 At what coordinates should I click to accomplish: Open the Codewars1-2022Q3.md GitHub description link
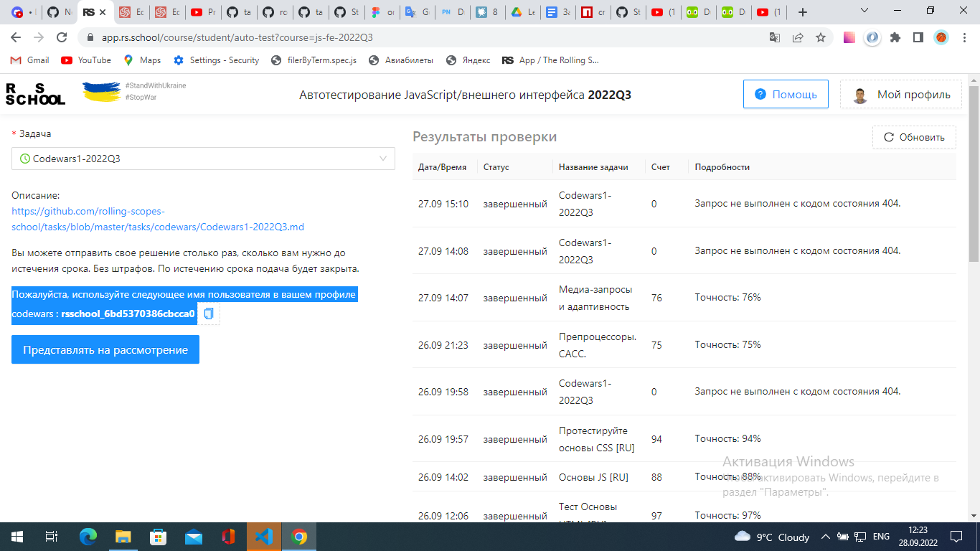158,220
